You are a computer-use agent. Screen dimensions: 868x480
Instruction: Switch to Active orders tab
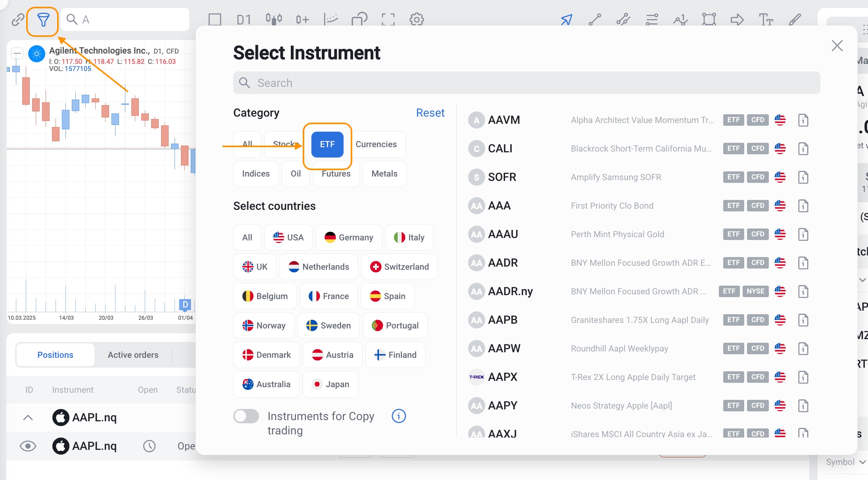coord(133,355)
